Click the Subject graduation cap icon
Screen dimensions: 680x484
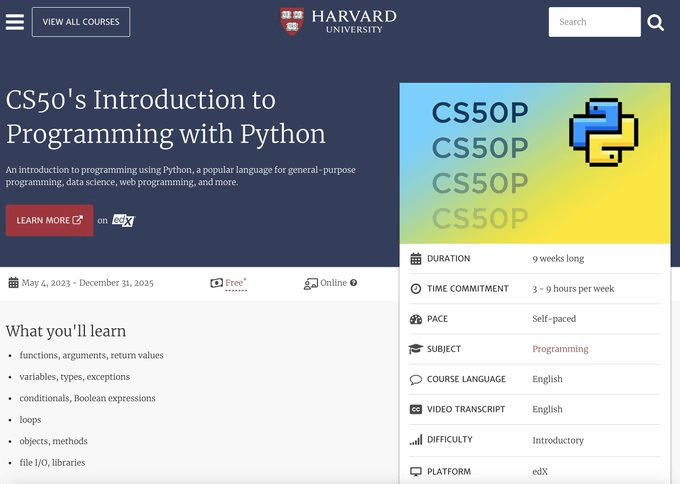(415, 349)
